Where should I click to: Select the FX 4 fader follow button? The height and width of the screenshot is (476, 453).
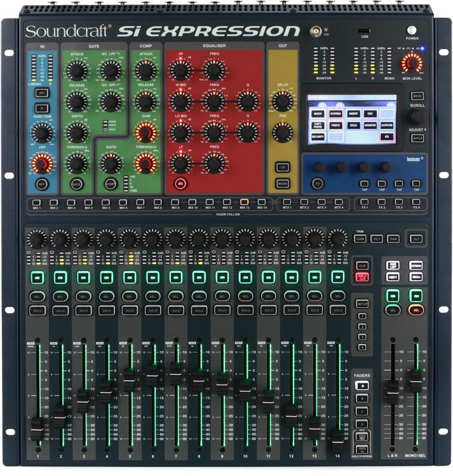[416, 202]
